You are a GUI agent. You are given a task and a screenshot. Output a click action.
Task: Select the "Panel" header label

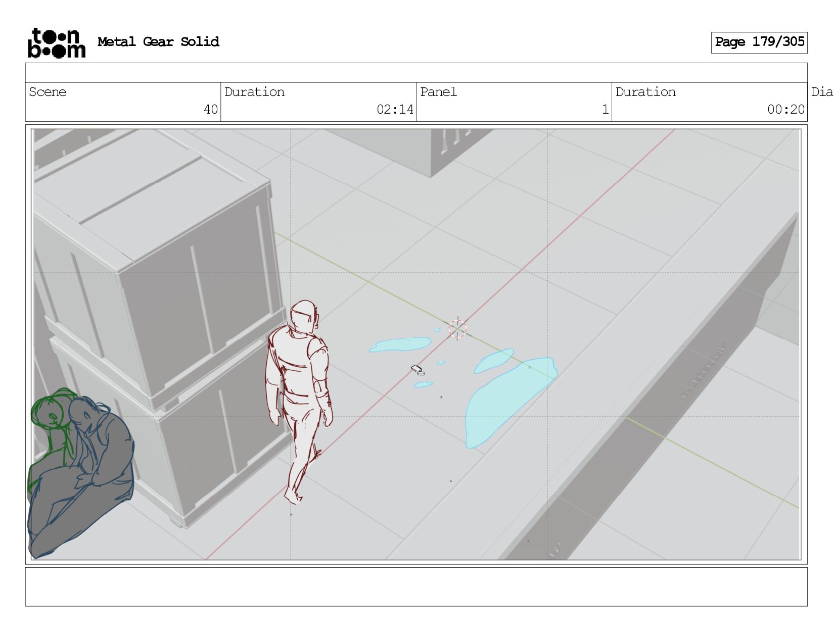point(438,92)
